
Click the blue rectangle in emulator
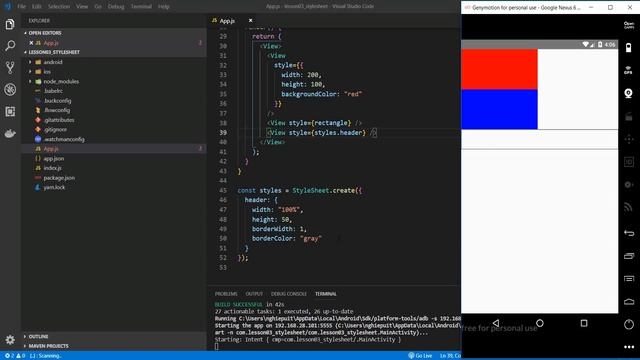click(499, 109)
